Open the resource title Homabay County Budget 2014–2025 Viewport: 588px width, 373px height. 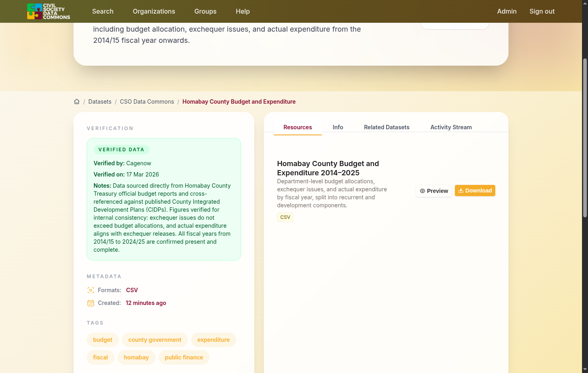click(328, 168)
